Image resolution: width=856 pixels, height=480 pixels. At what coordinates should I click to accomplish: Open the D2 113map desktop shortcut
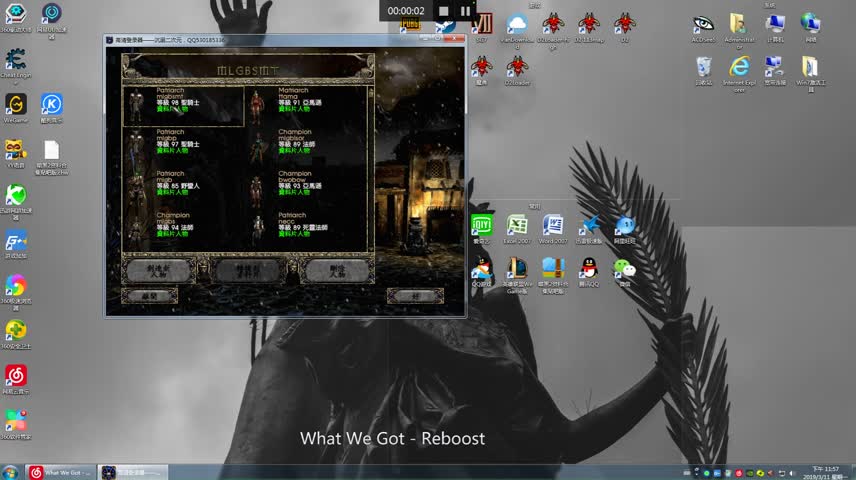point(588,28)
